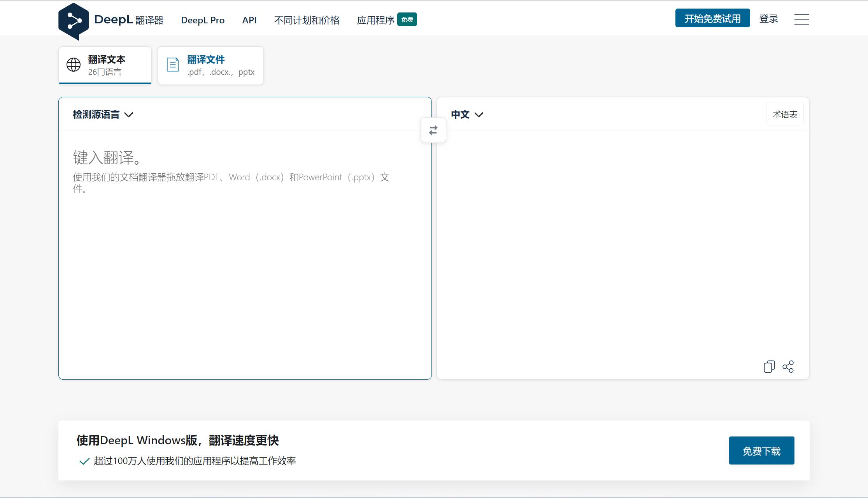Click the globe icon in 翻译文本 tab

point(74,65)
